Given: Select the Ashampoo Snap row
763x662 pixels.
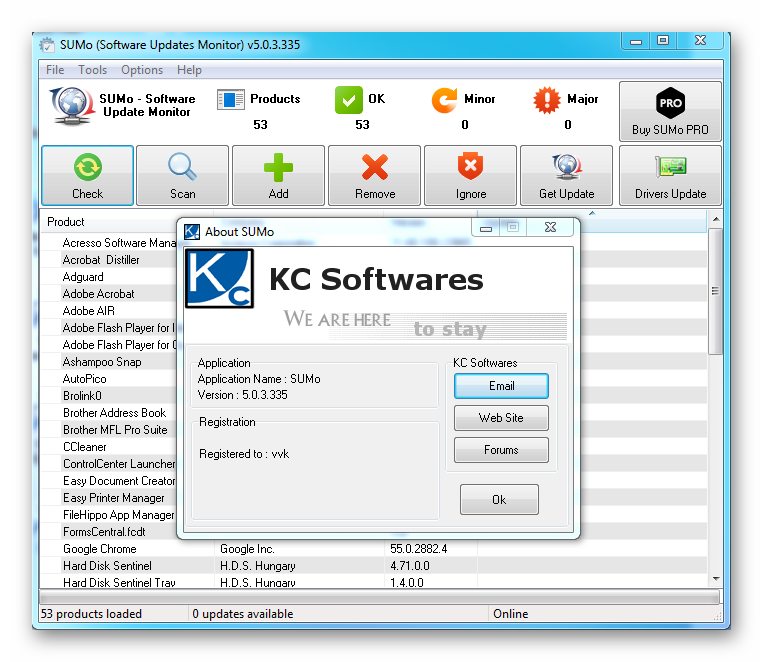Looking at the screenshot, I should (x=102, y=362).
